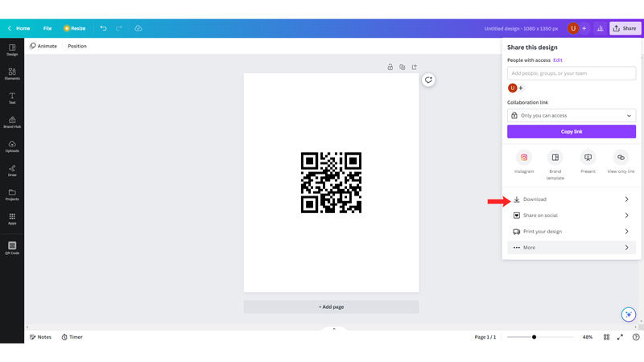Expand the pages drawer chevron at bottom

click(334, 329)
